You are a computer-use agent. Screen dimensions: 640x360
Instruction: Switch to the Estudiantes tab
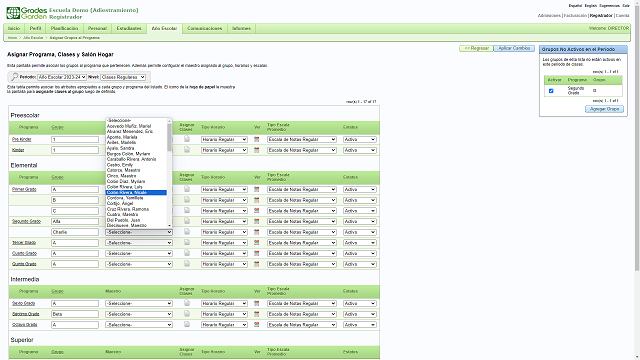[x=129, y=29]
